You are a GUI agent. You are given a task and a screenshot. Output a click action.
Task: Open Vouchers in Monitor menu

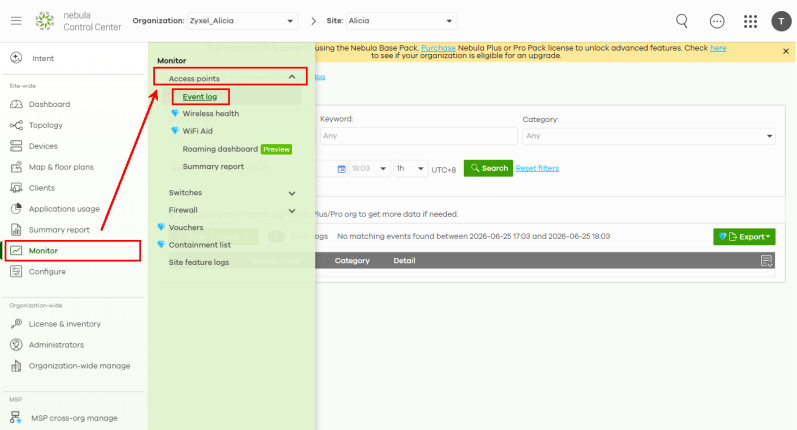click(186, 227)
